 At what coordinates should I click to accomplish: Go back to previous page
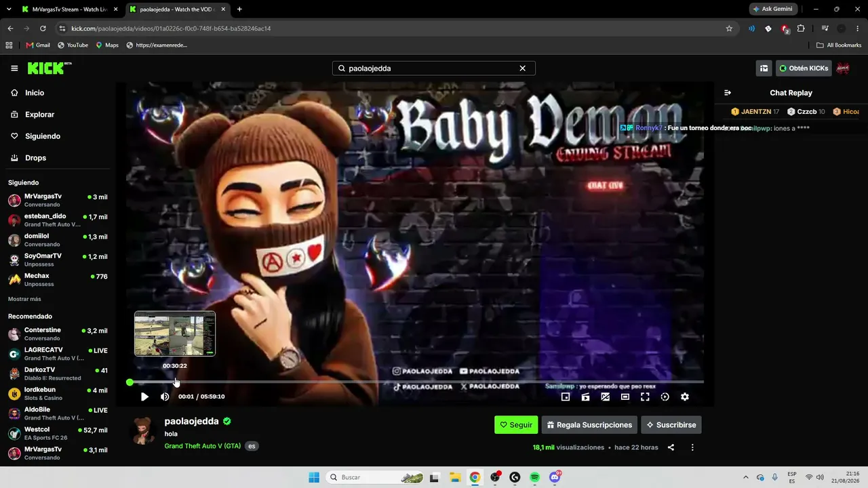click(x=10, y=28)
